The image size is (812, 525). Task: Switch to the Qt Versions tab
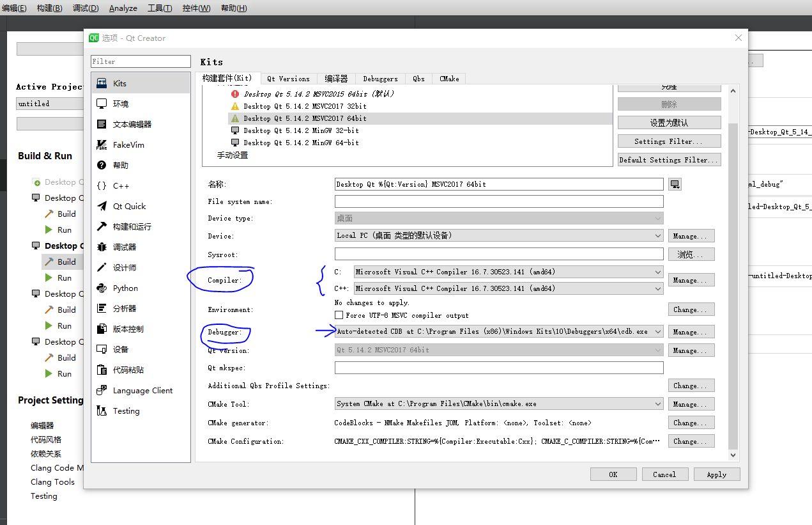point(288,79)
